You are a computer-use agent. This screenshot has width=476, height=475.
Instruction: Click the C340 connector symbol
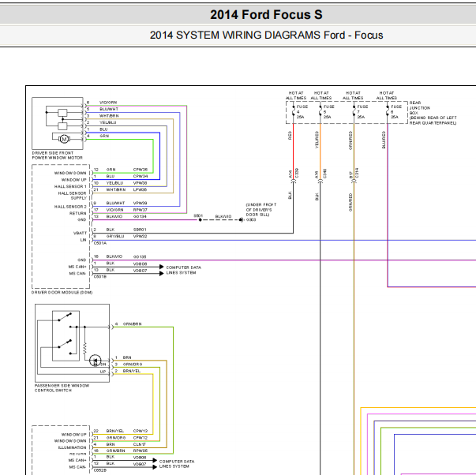pyautogui.click(x=320, y=181)
